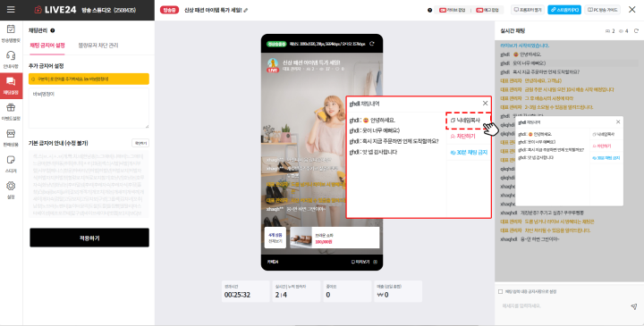Click the pencil icon beside the broadcast title
Image resolution: width=644 pixels, height=326 pixels.
tap(246, 10)
